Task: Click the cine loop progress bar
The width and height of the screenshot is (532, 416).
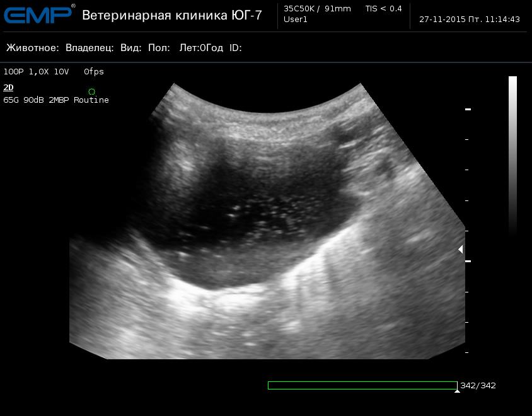Action: click(x=362, y=385)
